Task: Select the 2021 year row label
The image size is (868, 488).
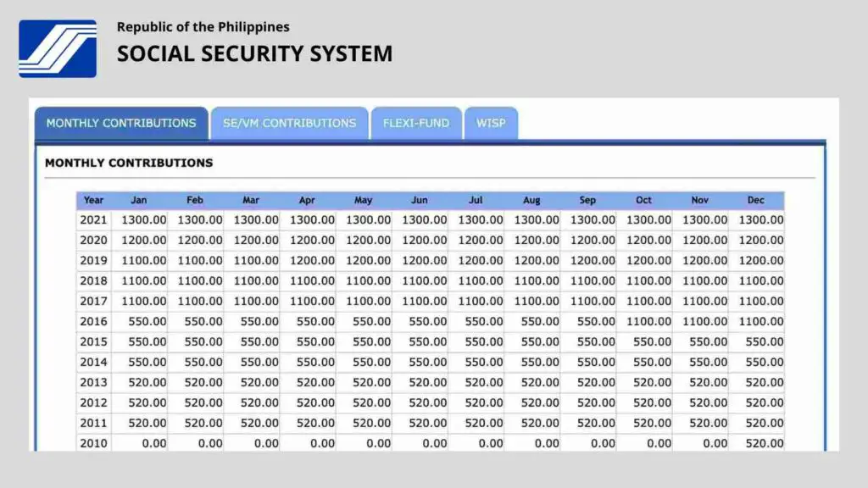Action: point(93,219)
